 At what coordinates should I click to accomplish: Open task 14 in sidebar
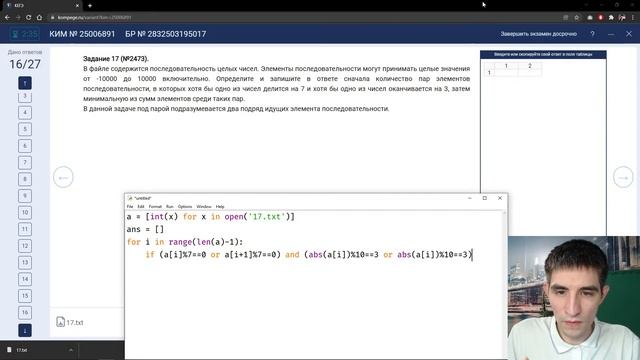tap(25, 279)
